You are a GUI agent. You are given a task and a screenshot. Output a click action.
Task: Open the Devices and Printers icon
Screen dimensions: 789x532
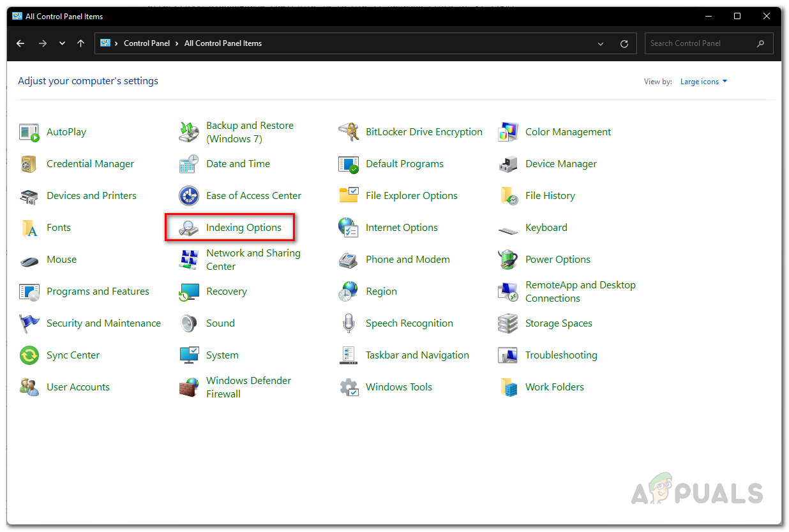coord(29,196)
